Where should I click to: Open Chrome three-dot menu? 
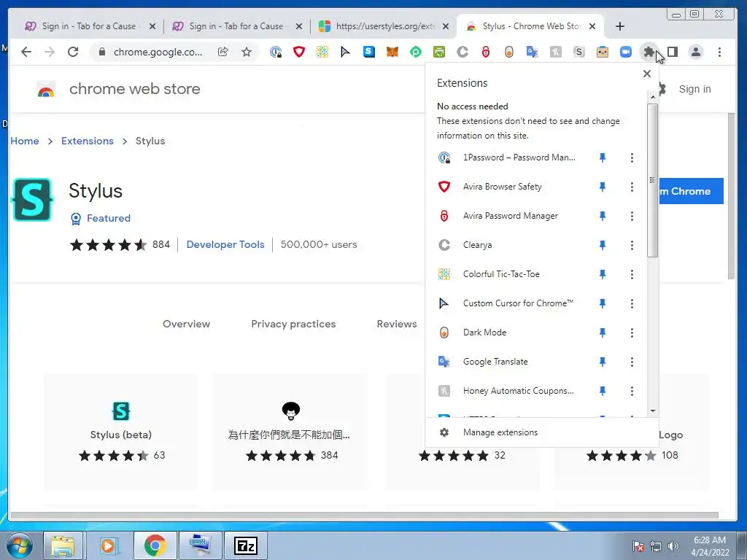click(x=719, y=52)
